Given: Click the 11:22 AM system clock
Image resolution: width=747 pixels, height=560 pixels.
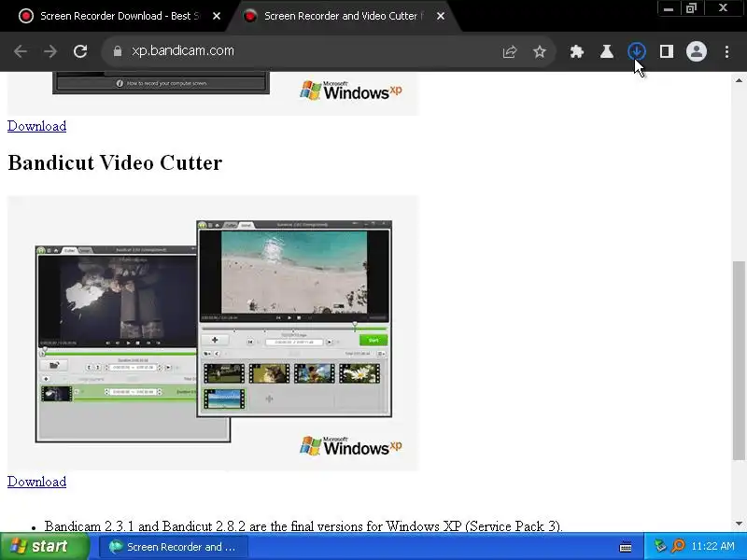Looking at the screenshot, I should click(x=712, y=546).
